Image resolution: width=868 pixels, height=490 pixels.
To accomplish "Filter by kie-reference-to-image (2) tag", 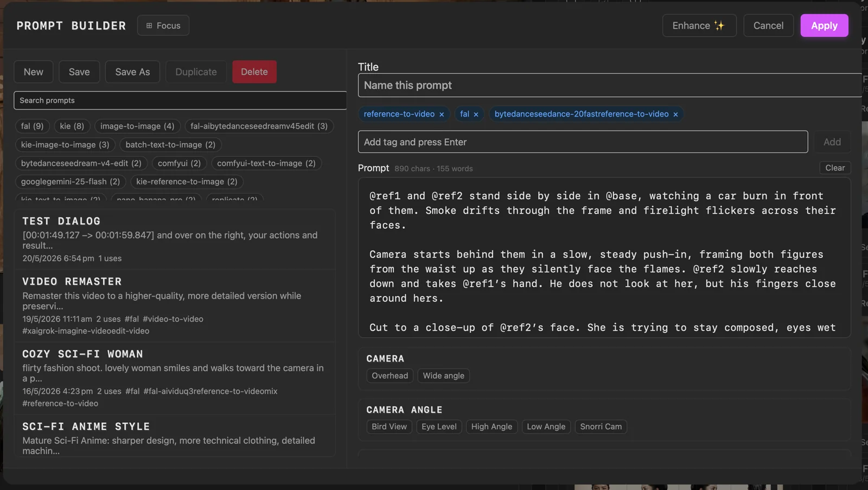I will tap(187, 182).
